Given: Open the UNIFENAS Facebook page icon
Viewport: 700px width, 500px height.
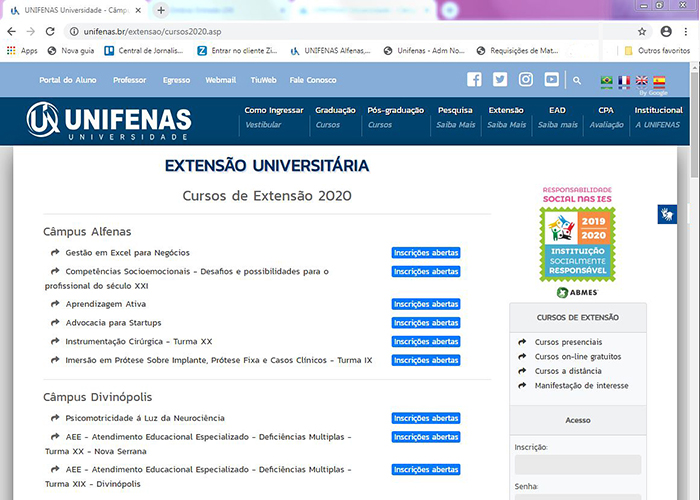Looking at the screenshot, I should pos(474,80).
